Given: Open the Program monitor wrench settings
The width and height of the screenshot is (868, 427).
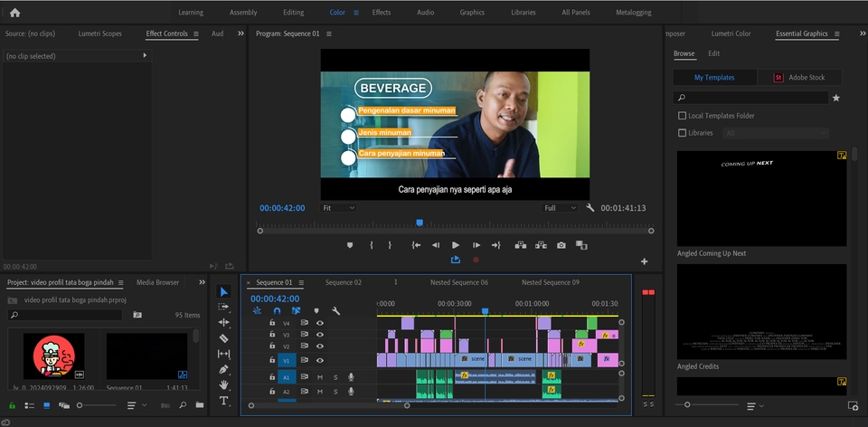Looking at the screenshot, I should [590, 208].
